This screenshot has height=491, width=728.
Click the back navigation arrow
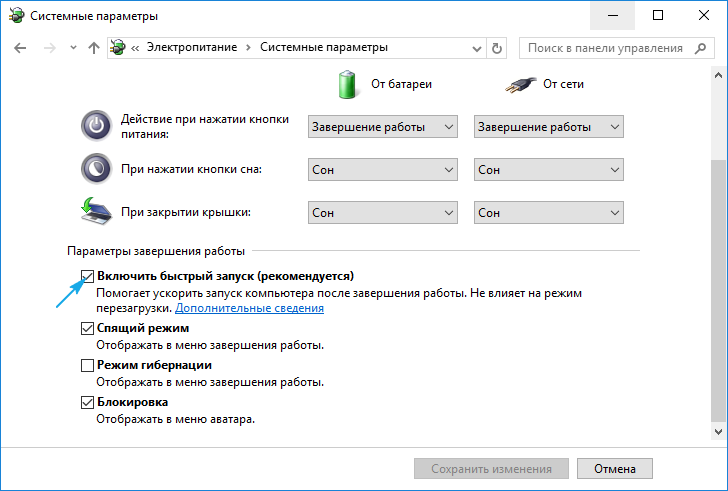pyautogui.click(x=20, y=48)
